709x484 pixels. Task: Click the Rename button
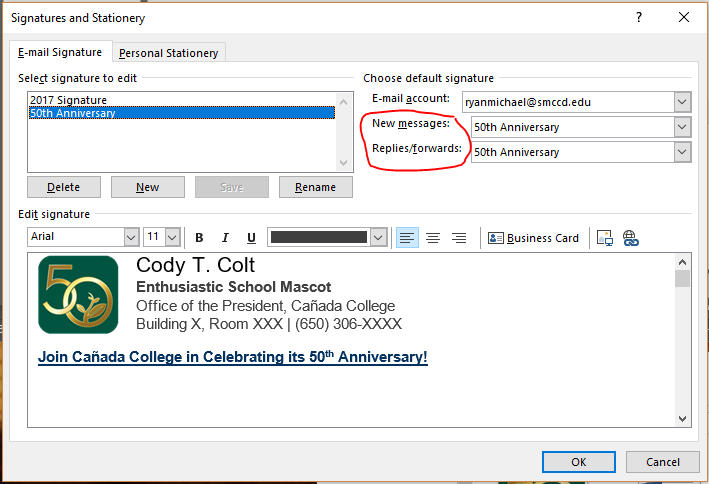[x=315, y=187]
